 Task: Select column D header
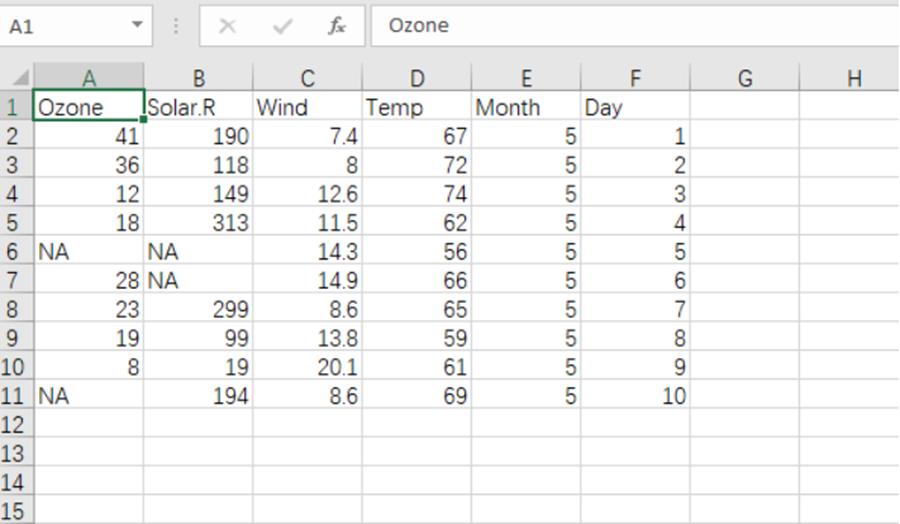click(417, 77)
